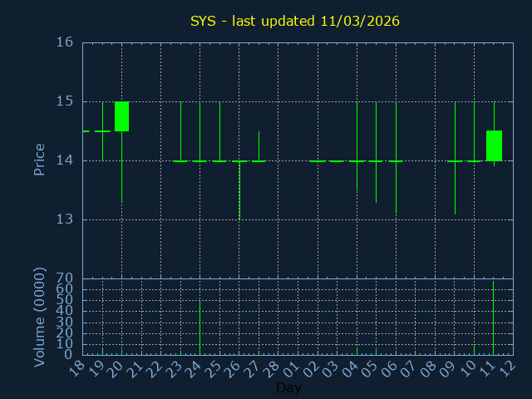Select the Price axis label
Image resolution: width=532 pixels, height=399 pixels.
click(39, 160)
